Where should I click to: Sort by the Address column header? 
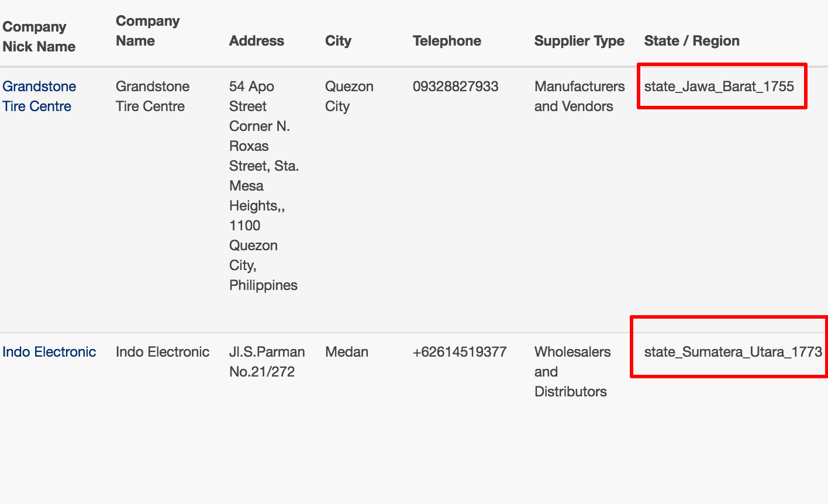pos(256,41)
